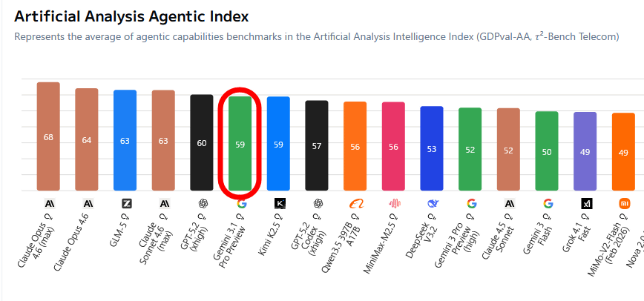Image resolution: width=644 pixels, height=301 pixels.
Task: Click the OpenAI logo under GPT-5.2 (xhigh)
Action: pyautogui.click(x=202, y=203)
